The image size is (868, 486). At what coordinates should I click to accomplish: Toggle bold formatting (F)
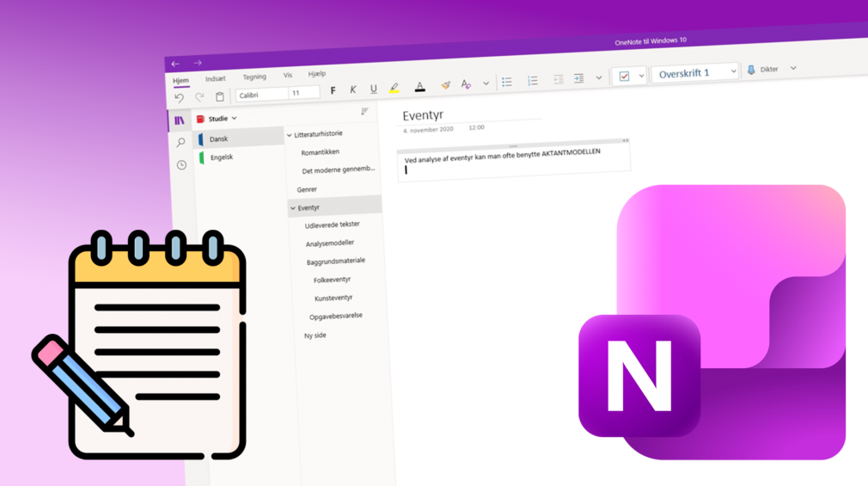pos(333,90)
